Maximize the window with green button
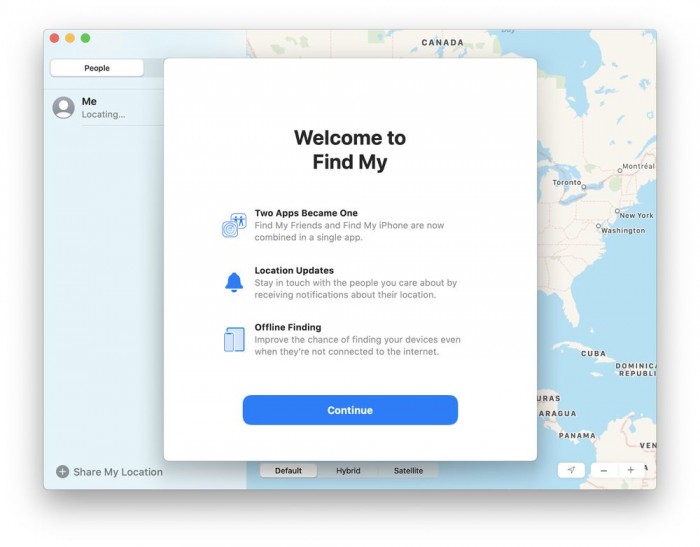 (x=85, y=38)
